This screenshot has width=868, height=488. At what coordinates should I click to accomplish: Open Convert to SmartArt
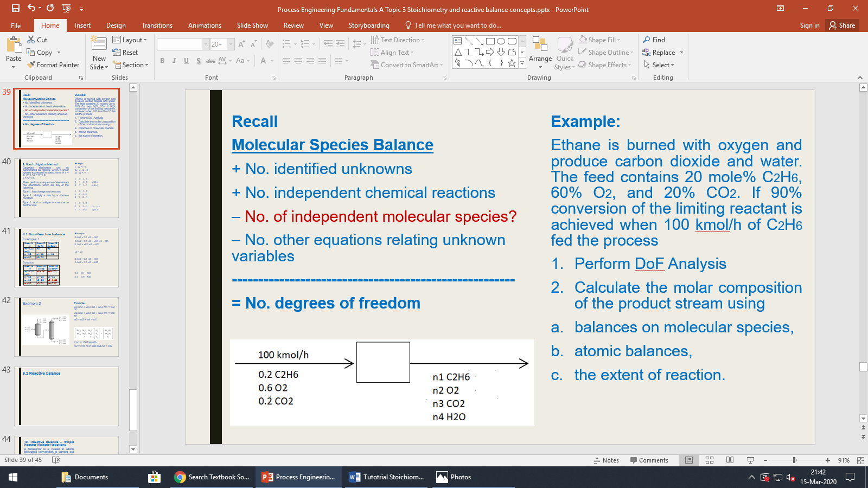[x=406, y=65]
